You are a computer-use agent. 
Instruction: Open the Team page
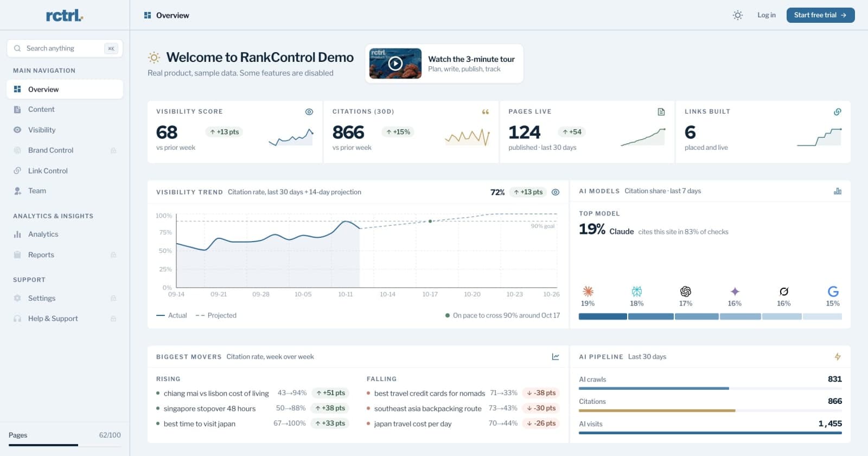(x=65, y=191)
